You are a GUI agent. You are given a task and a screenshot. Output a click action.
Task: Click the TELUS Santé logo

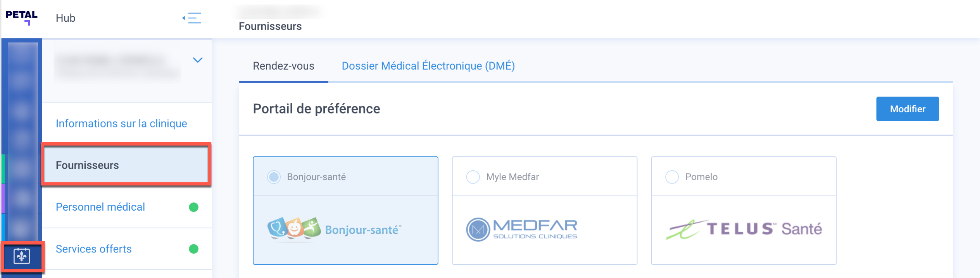click(x=744, y=229)
